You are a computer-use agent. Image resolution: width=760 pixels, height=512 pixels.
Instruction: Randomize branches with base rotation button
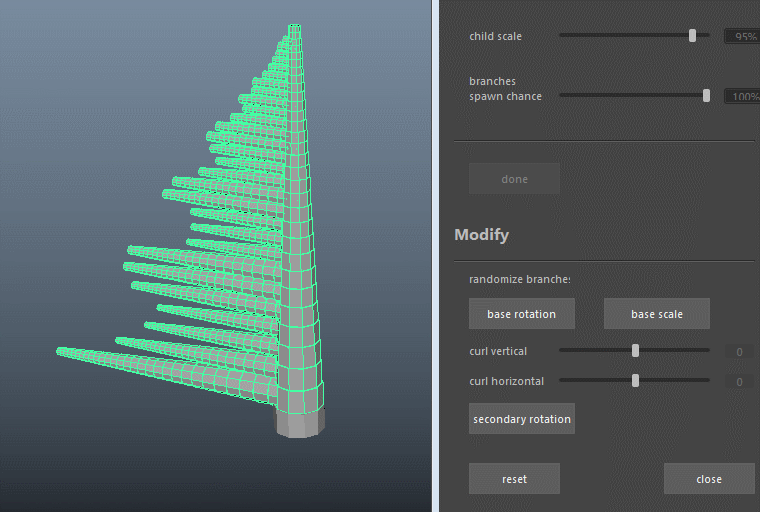click(x=521, y=314)
